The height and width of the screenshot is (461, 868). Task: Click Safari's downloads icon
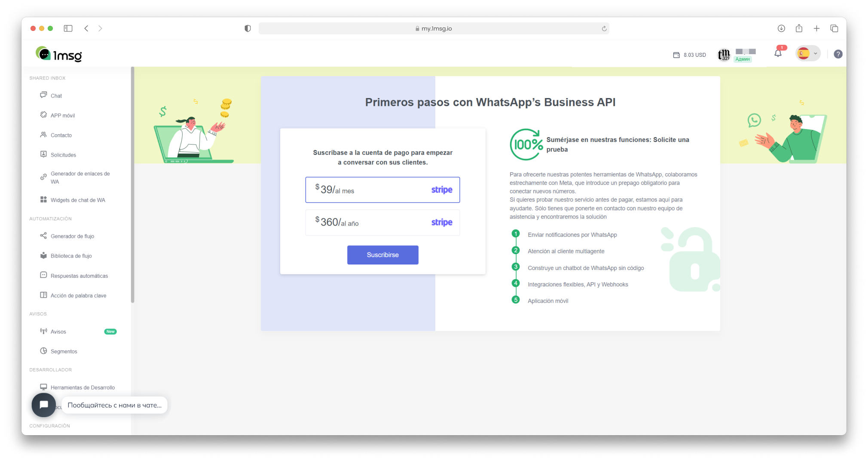(x=781, y=28)
